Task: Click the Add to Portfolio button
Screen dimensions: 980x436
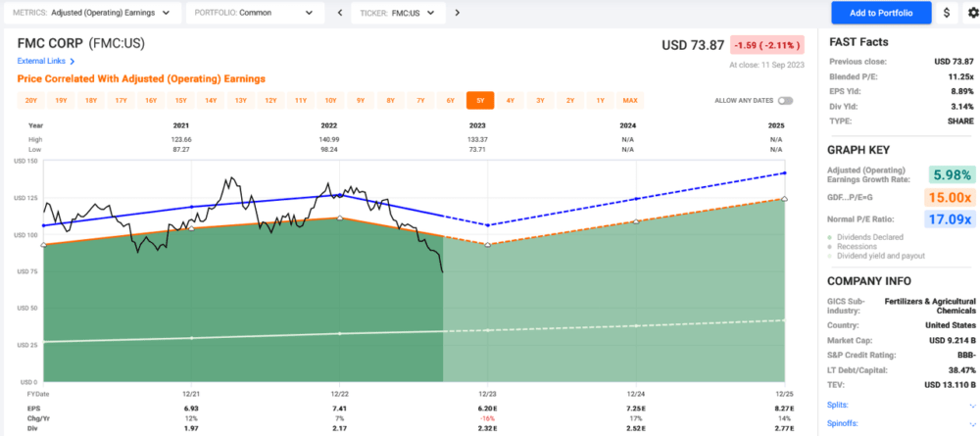Action: (881, 13)
